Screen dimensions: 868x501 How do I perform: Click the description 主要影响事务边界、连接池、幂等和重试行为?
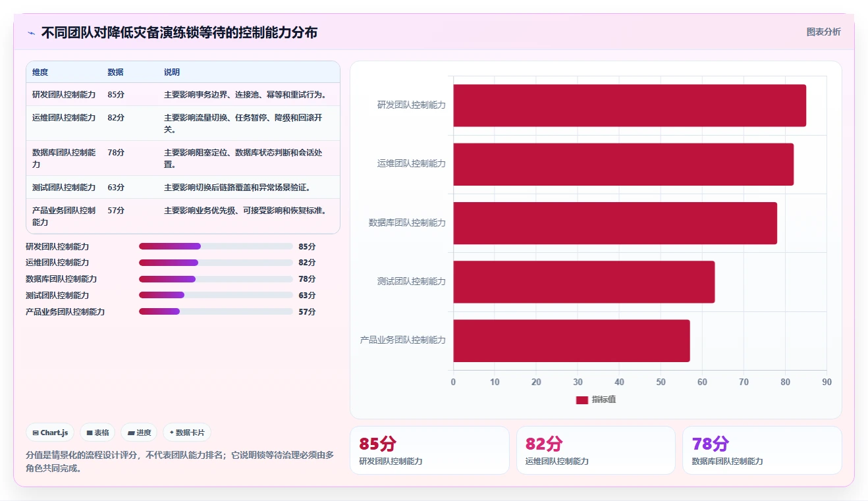246,95
